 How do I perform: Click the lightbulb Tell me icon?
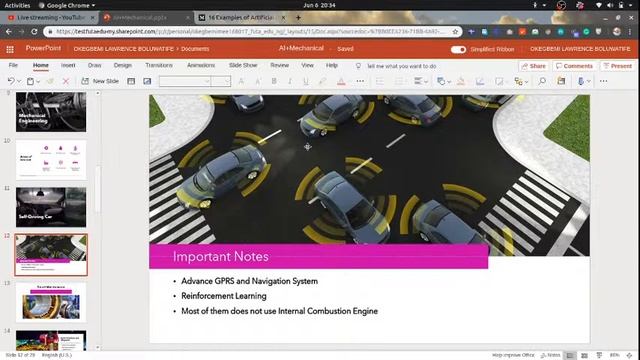[358, 66]
